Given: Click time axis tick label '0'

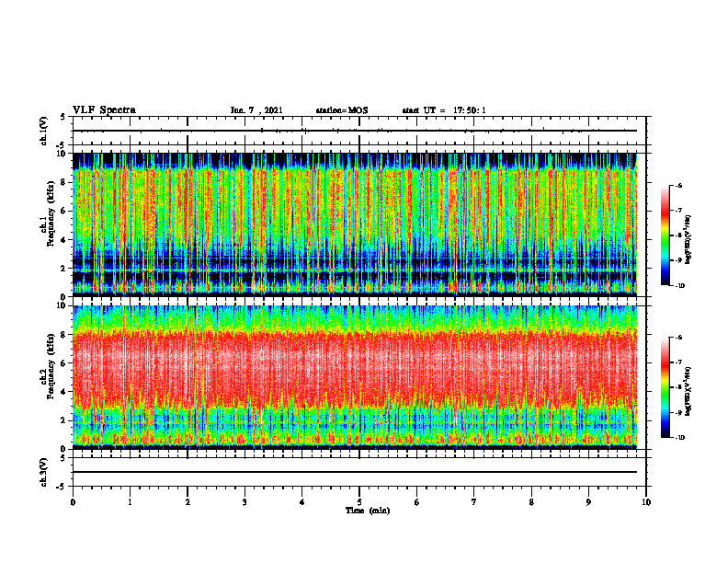Looking at the screenshot, I should pyautogui.click(x=73, y=502).
